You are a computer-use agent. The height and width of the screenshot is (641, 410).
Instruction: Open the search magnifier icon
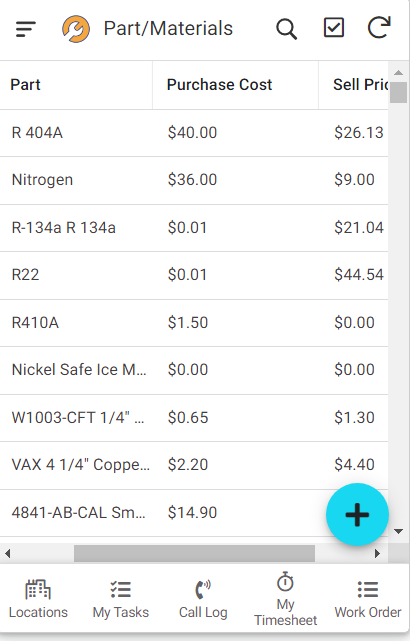tap(286, 29)
